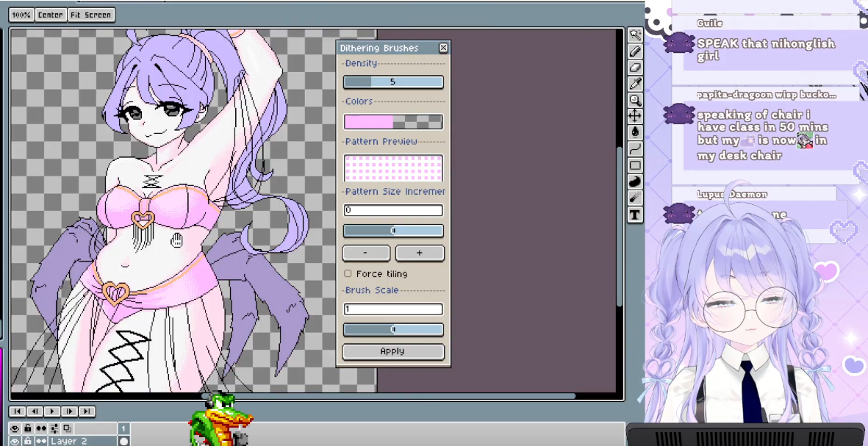Jump to last frame
This screenshot has width=868, height=446.
[x=86, y=411]
